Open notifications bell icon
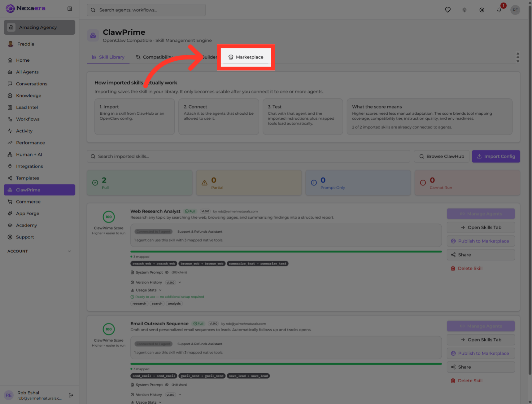The height and width of the screenshot is (404, 532). 499,10
